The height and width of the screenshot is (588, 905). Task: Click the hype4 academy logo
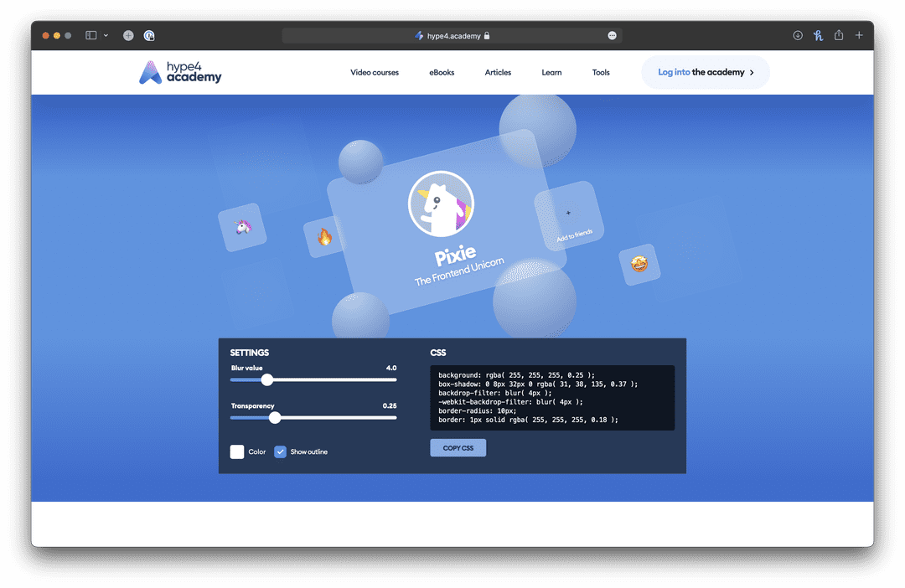pyautogui.click(x=180, y=73)
